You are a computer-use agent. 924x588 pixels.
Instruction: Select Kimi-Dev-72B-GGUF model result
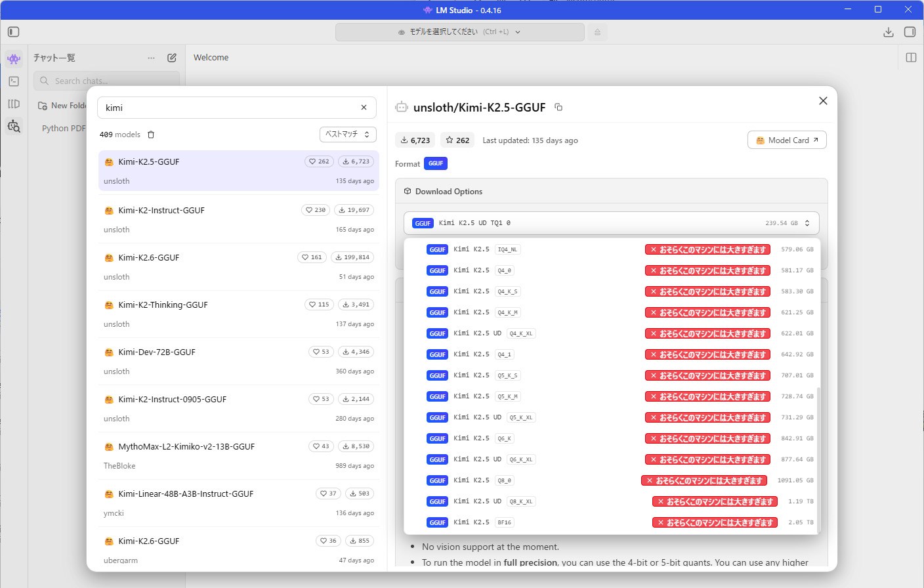click(239, 361)
